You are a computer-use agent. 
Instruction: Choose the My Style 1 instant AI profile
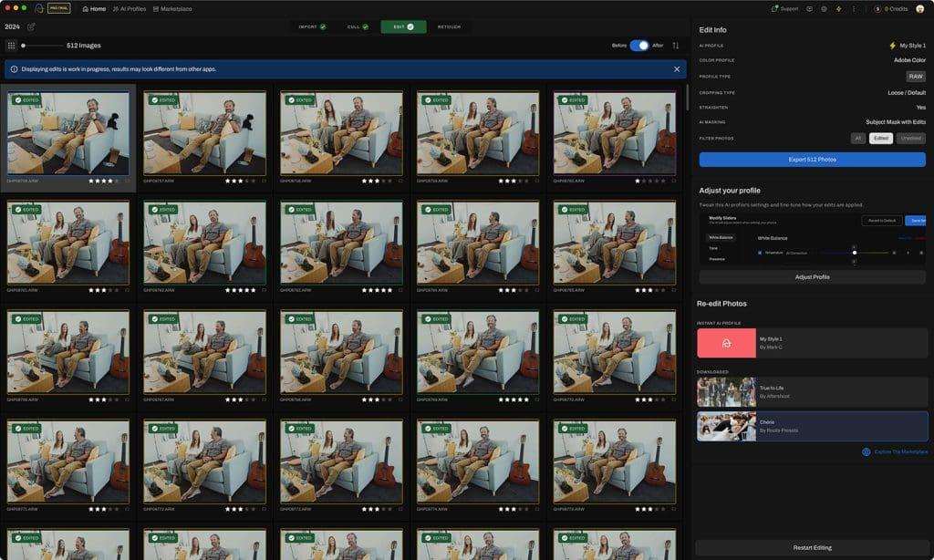pyautogui.click(x=812, y=343)
